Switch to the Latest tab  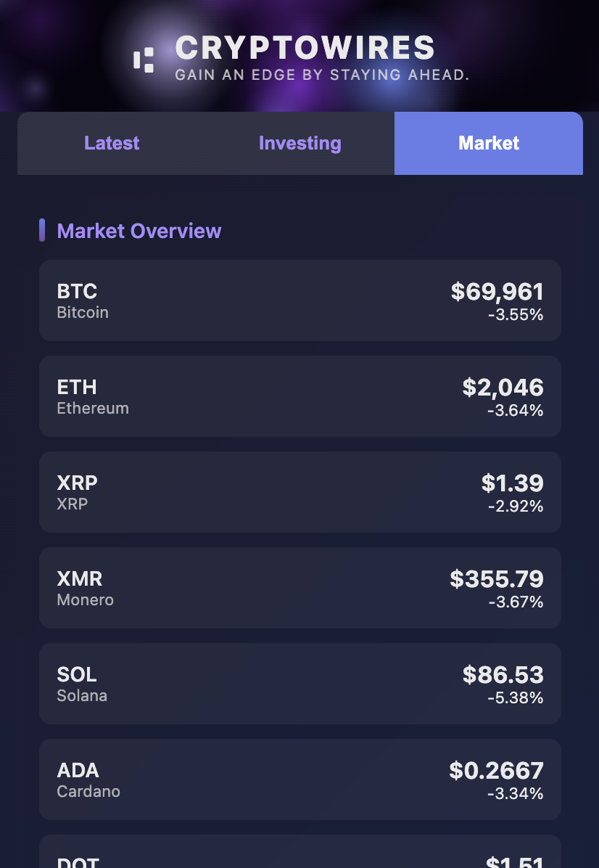112,143
